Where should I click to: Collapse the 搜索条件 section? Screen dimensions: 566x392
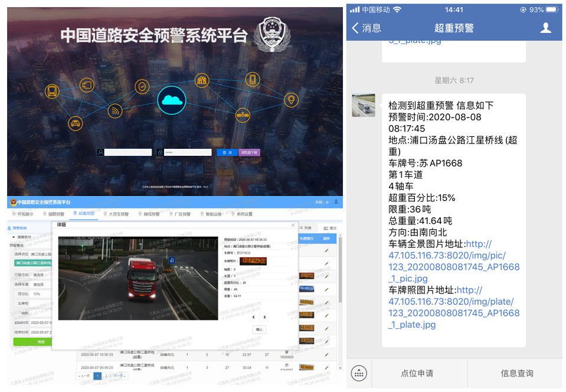(14, 236)
